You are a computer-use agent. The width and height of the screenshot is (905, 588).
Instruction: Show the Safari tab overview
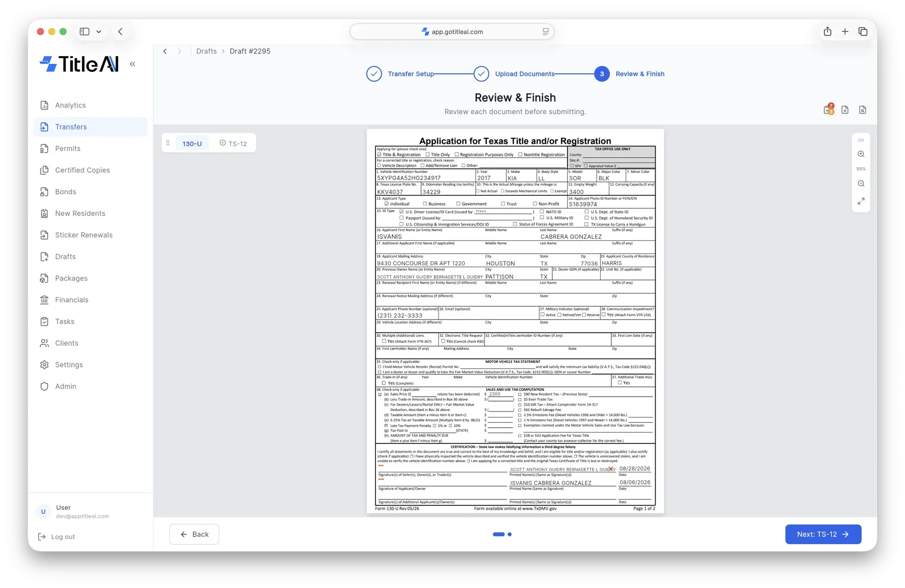(x=863, y=31)
